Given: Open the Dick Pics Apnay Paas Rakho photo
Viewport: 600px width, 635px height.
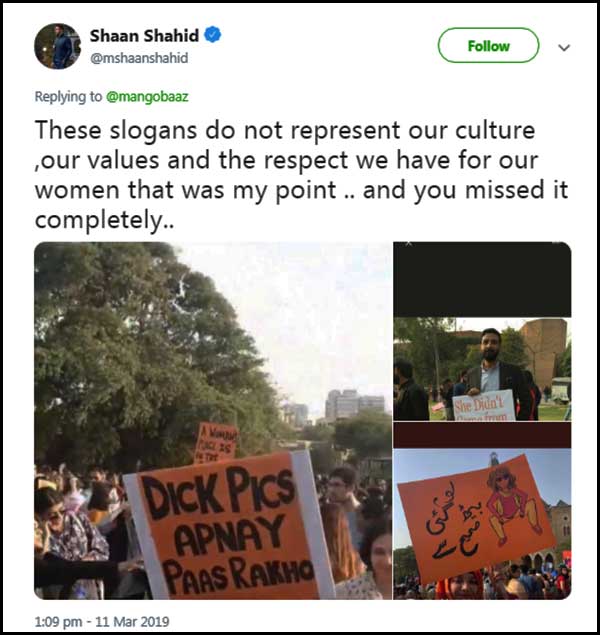Looking at the screenshot, I should pos(213,420).
